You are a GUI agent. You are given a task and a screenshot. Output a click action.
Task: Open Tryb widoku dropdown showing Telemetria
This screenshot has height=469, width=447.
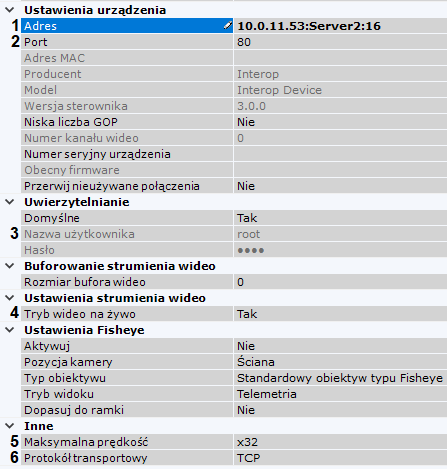tap(340, 394)
